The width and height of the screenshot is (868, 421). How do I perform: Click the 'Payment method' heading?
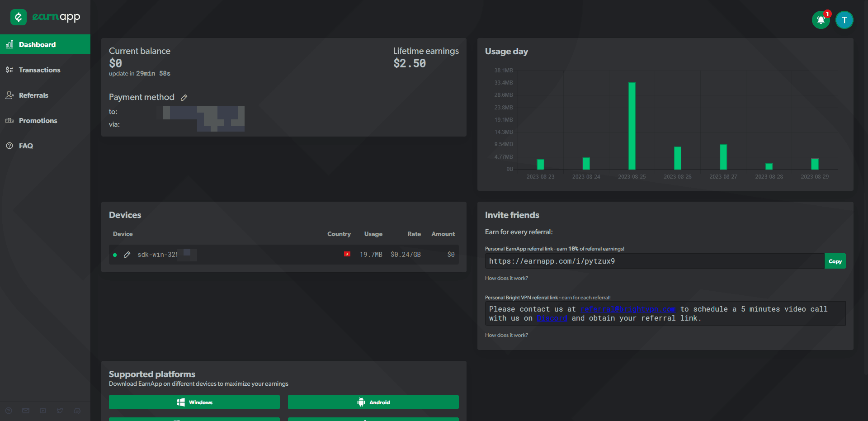click(x=142, y=97)
